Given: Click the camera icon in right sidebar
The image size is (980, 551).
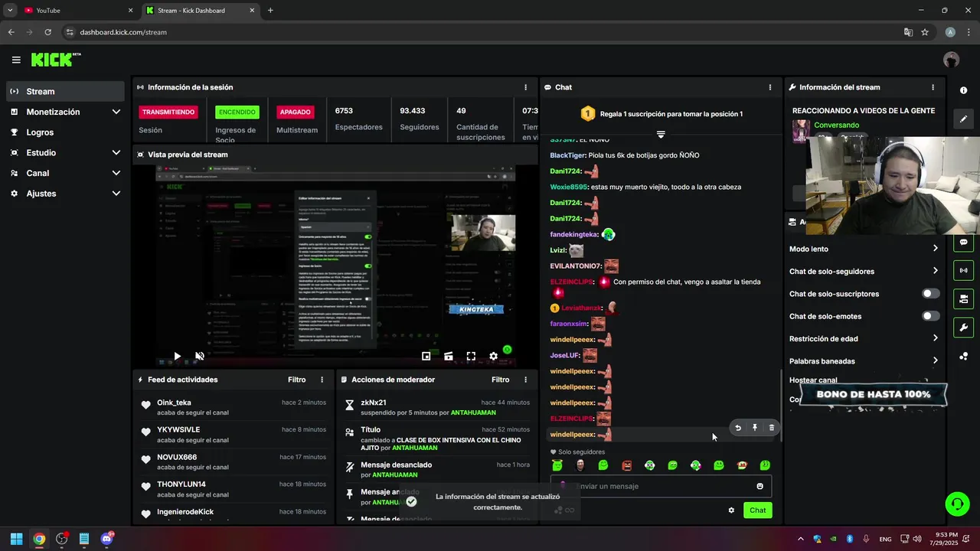Looking at the screenshot, I should pos(963,298).
